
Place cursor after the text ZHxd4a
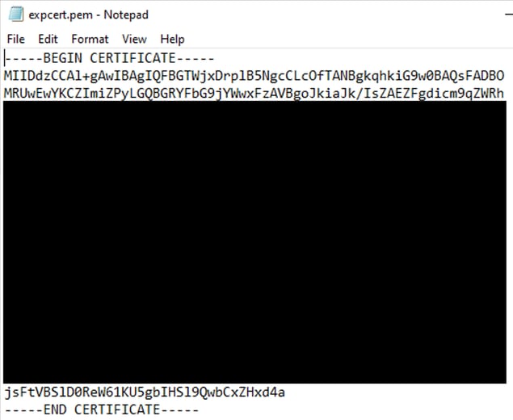[x=285, y=392]
